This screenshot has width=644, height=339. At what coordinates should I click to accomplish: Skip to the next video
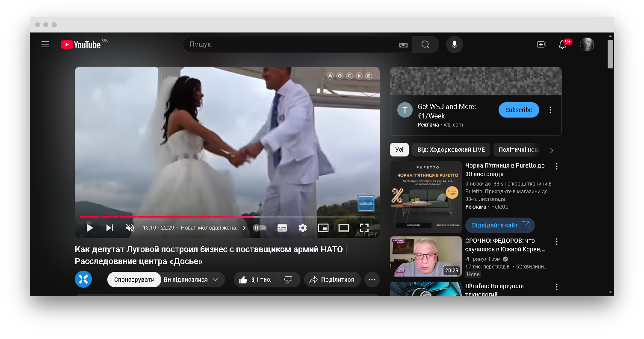[110, 228]
